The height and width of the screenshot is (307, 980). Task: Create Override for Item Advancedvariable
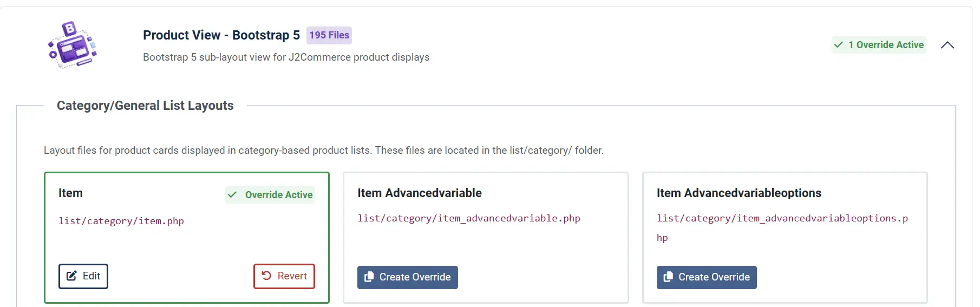point(408,277)
